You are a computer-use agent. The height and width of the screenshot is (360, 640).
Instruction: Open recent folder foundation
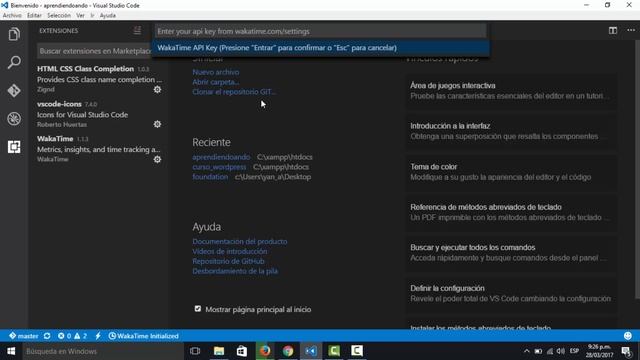[210, 177]
